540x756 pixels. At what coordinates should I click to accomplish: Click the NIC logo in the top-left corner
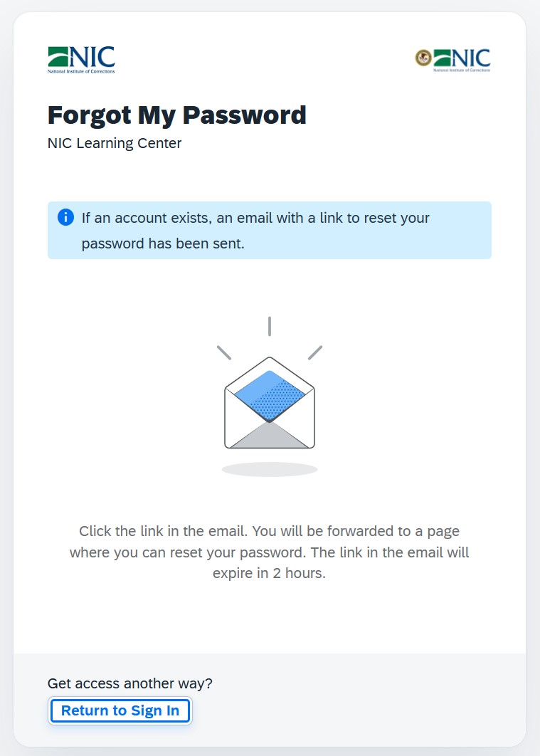tap(80, 57)
